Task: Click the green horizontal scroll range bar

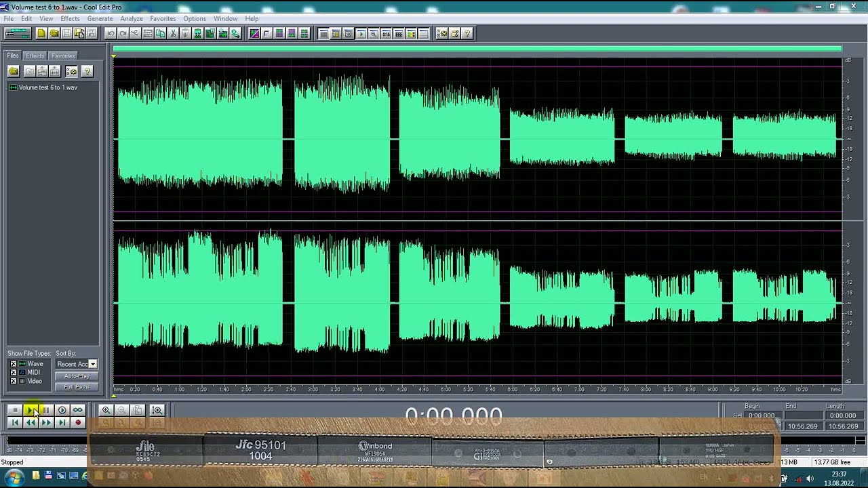Action: [x=477, y=49]
